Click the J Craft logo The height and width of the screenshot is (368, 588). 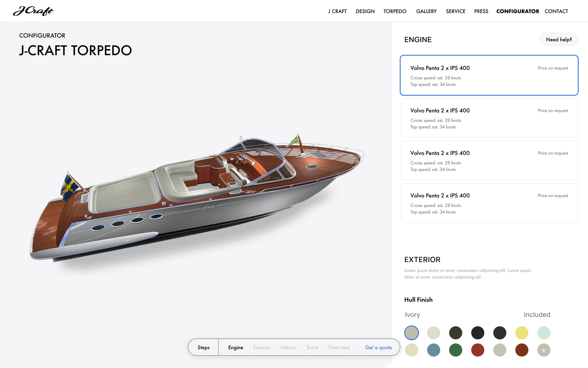pyautogui.click(x=33, y=11)
